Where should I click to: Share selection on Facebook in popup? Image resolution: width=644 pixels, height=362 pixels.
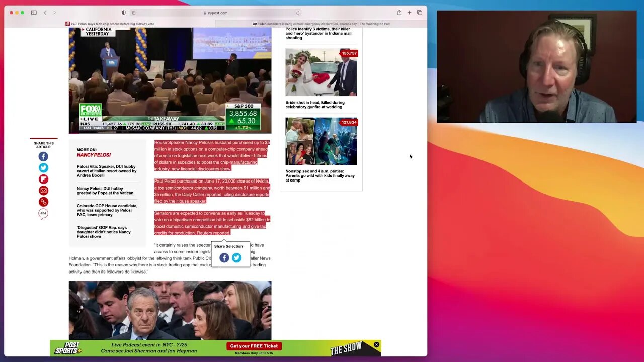point(224,258)
